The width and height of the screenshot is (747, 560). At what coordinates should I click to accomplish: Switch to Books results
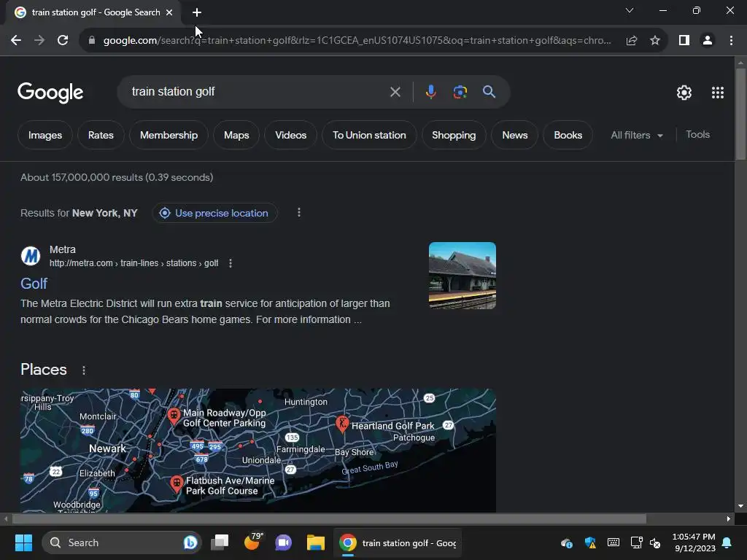coord(568,135)
